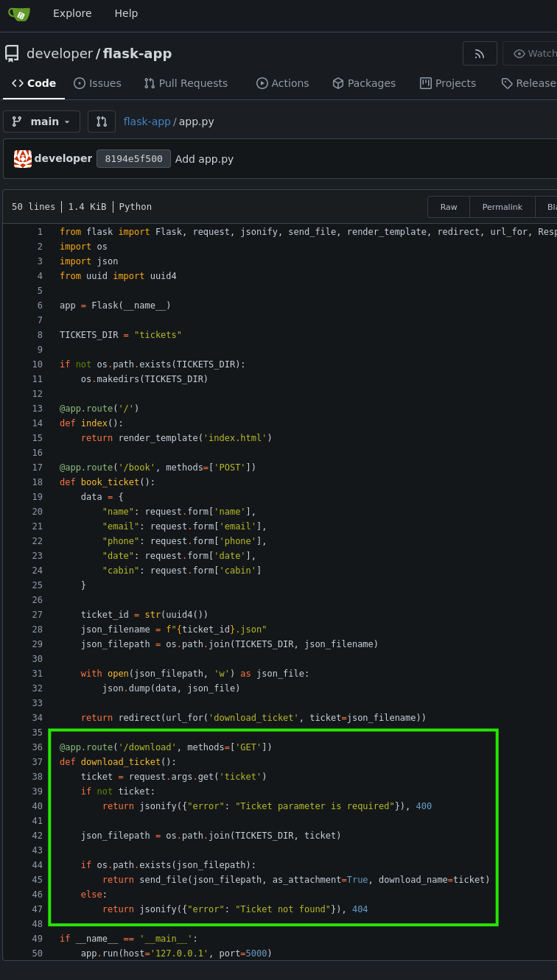Switch to the Issues tab
The height and width of the screenshot is (980, 557).
point(97,83)
